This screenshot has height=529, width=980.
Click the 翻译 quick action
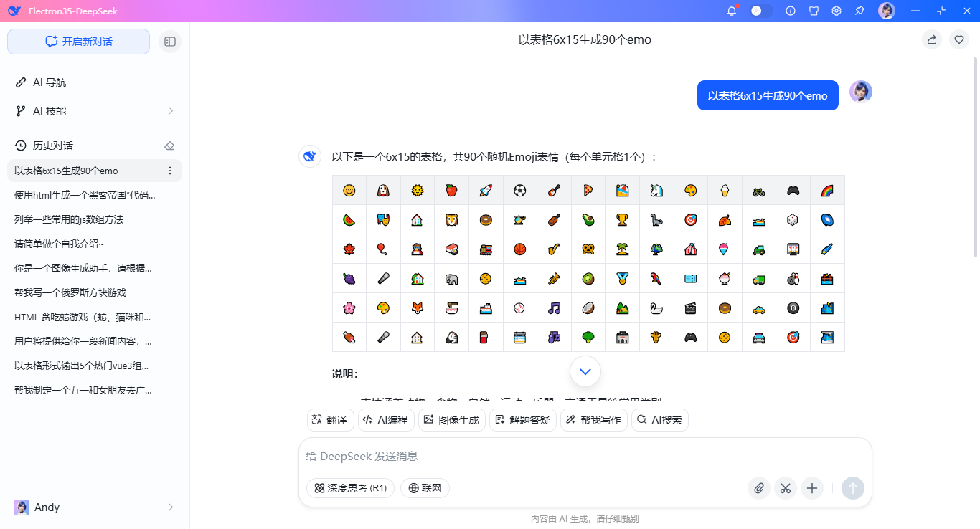coord(330,420)
